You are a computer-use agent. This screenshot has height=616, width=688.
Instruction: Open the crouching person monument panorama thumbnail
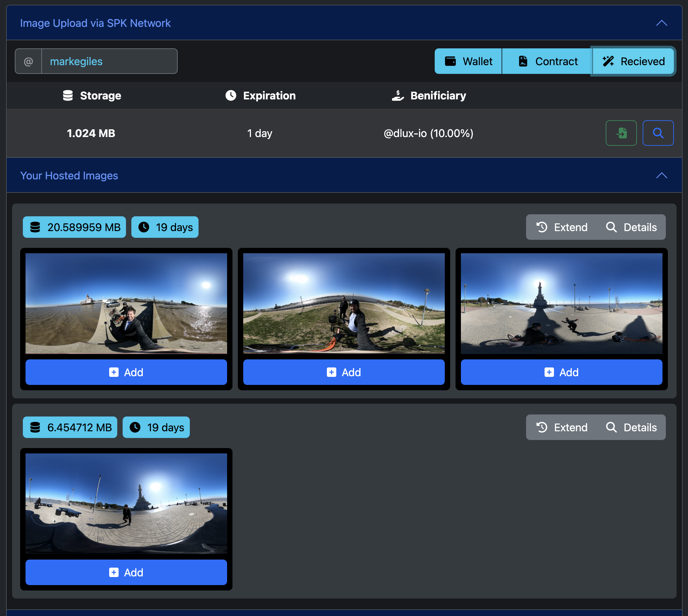(126, 503)
